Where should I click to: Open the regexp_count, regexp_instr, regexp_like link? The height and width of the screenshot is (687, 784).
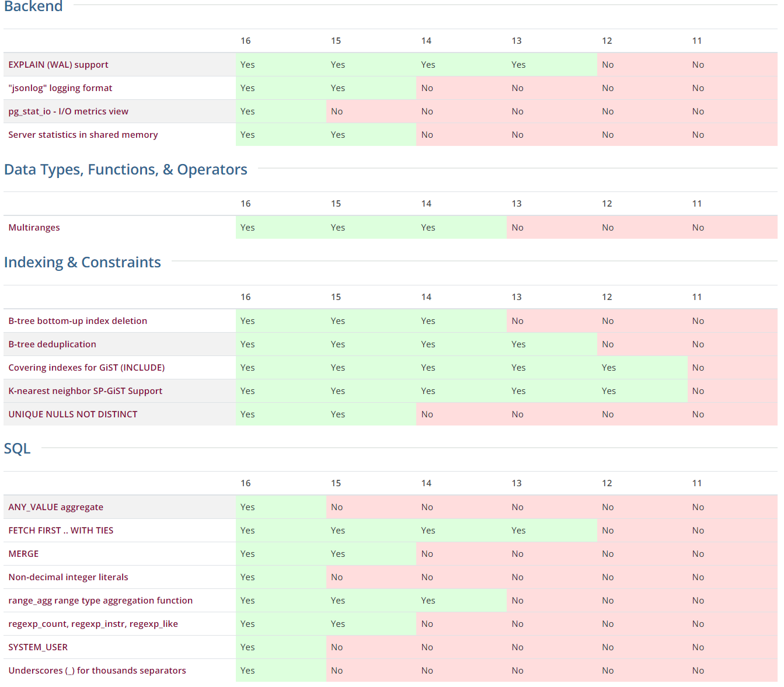tap(93, 624)
